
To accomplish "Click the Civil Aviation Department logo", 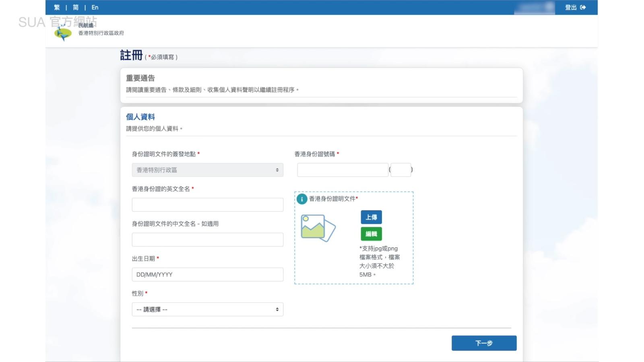I will [x=63, y=33].
